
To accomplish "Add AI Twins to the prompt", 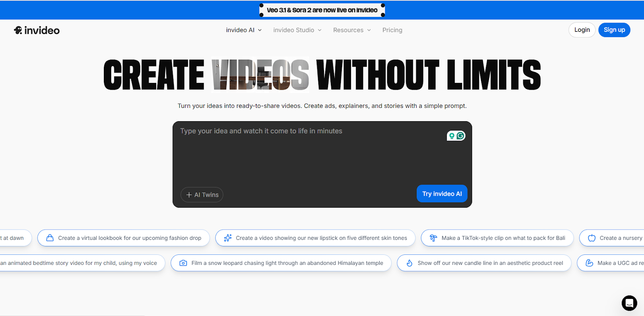I will 202,195.
